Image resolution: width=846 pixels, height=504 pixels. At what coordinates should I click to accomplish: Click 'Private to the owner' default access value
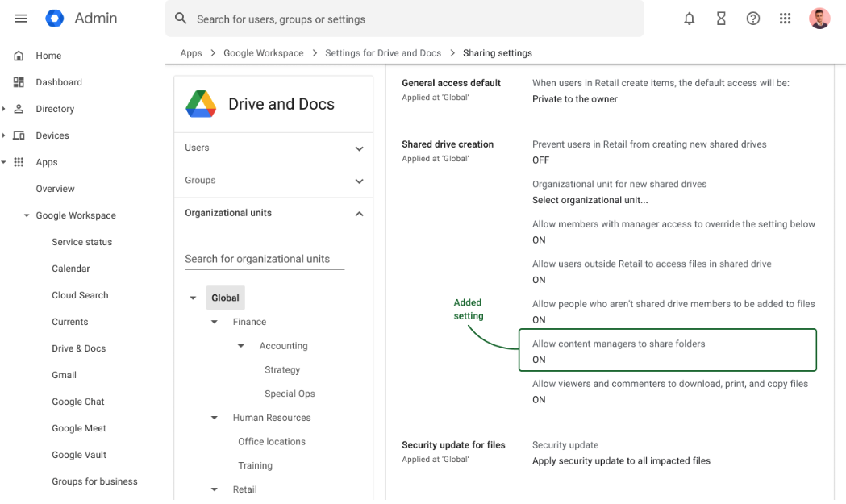tap(574, 98)
